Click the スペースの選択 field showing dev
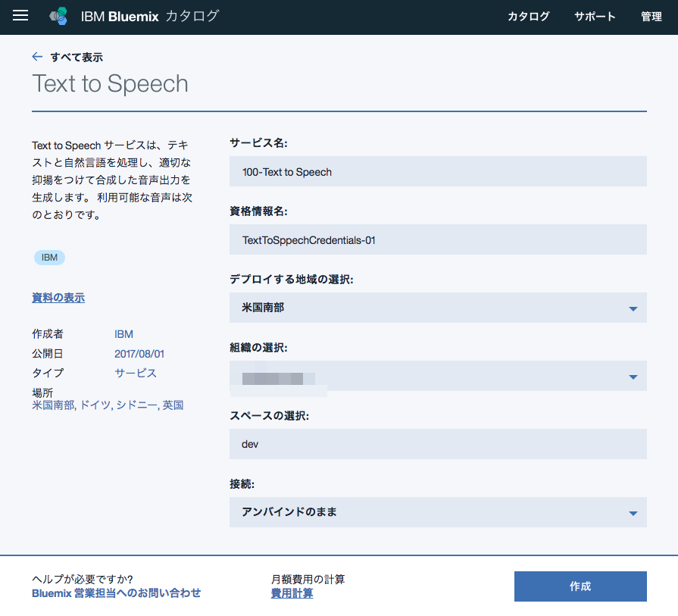Screen dimensions: 678x616 (438, 444)
